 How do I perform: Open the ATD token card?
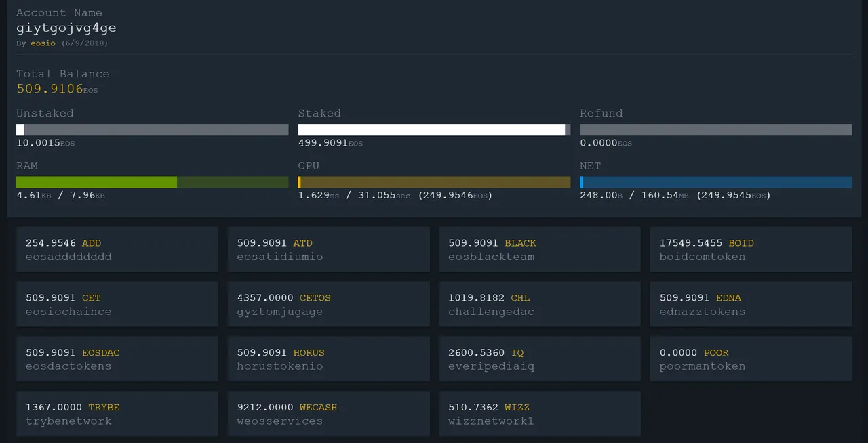(328, 249)
